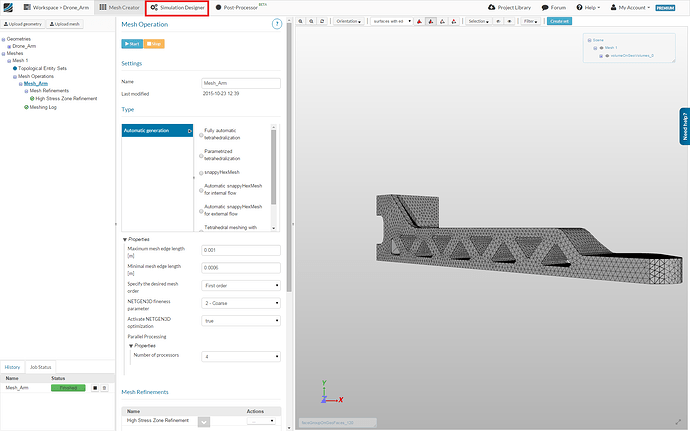Click the stop job icon for Mesh_Arm

coord(95,387)
